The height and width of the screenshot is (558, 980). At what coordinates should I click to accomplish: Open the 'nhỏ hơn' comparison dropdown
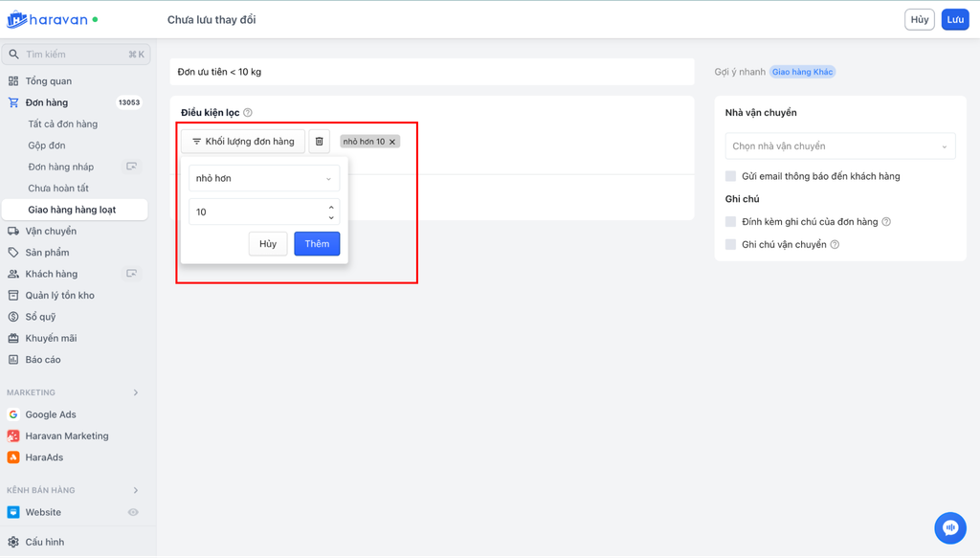click(264, 178)
